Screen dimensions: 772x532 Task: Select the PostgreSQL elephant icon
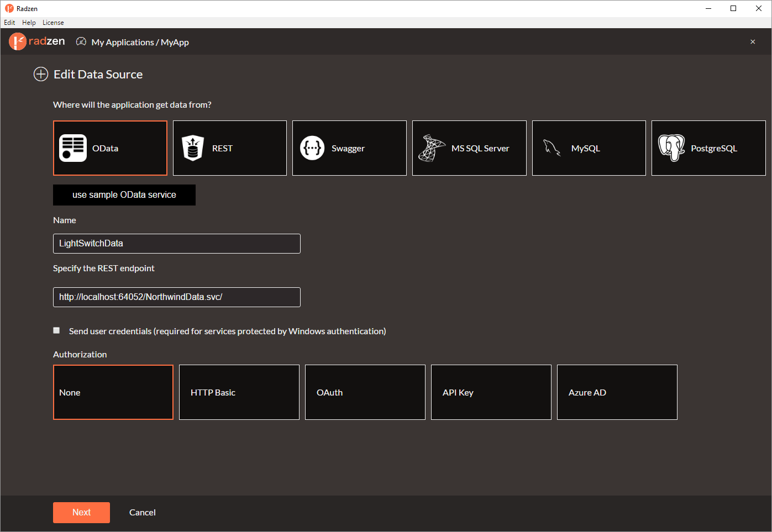(x=671, y=148)
